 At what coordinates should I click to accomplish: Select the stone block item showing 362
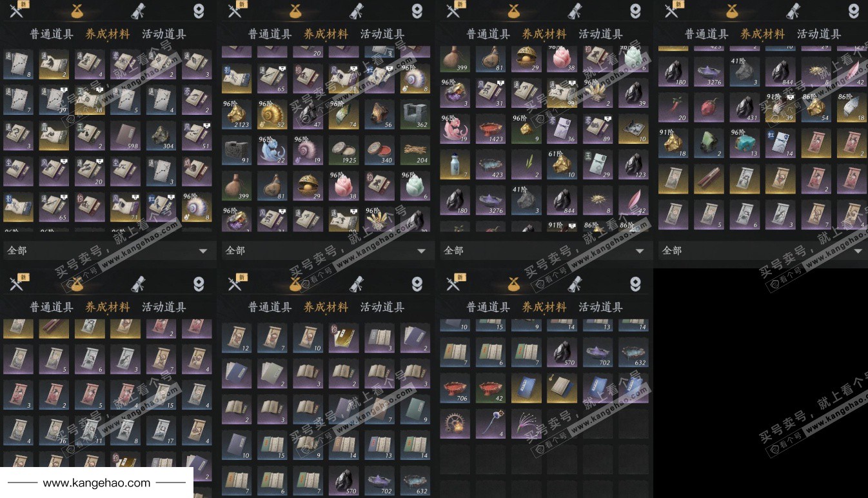[x=415, y=114]
